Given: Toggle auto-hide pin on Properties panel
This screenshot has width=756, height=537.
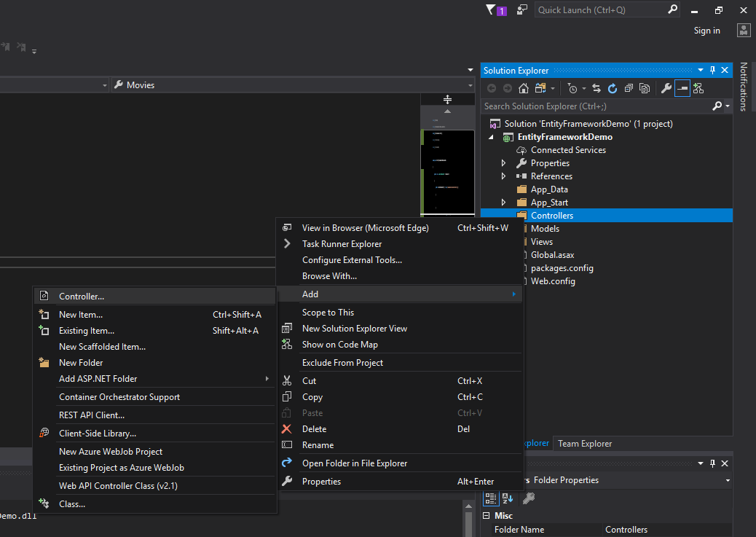Looking at the screenshot, I should pos(712,463).
